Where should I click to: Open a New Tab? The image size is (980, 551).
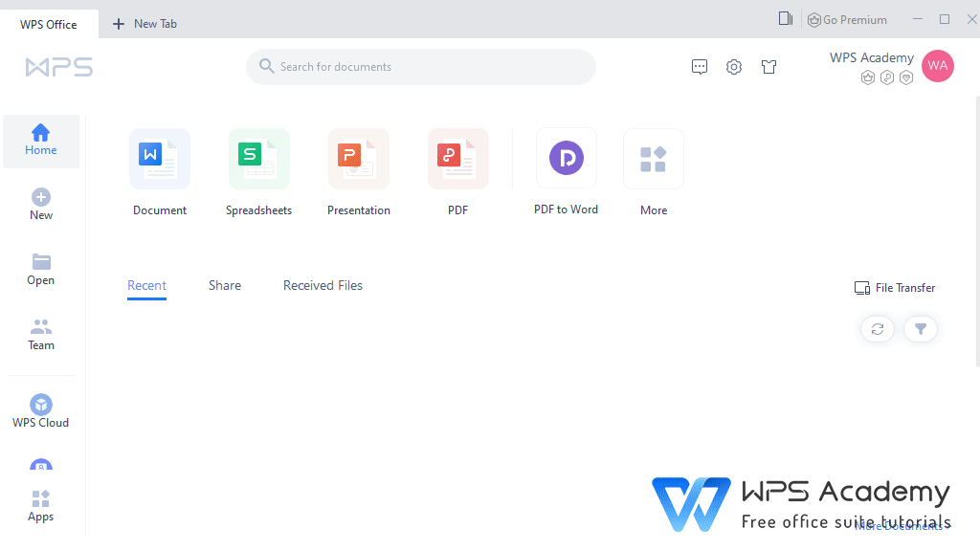(145, 24)
